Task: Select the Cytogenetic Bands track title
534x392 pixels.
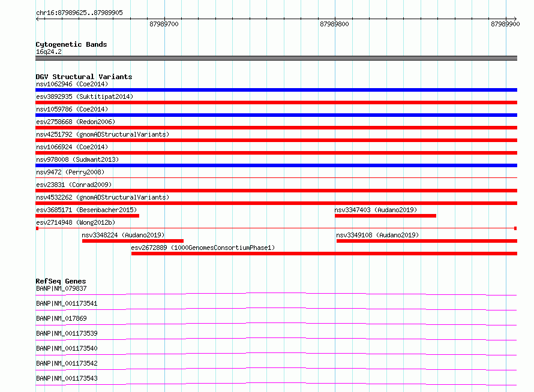Action: point(71,44)
